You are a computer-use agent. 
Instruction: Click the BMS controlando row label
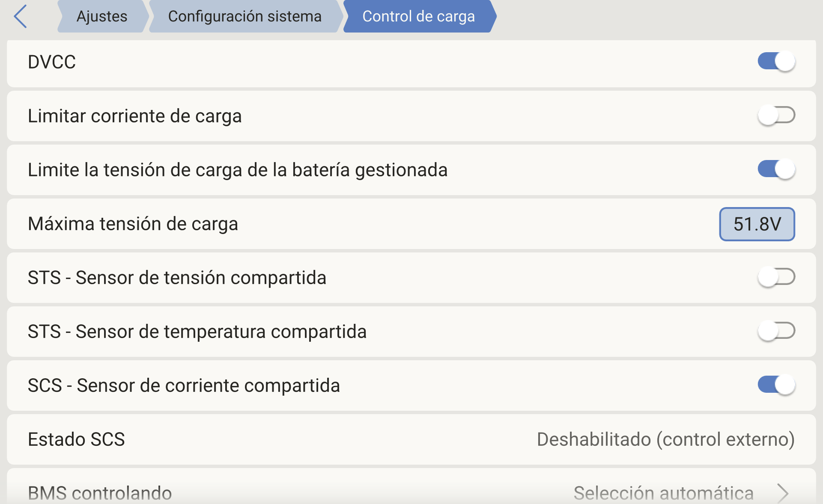(100, 493)
